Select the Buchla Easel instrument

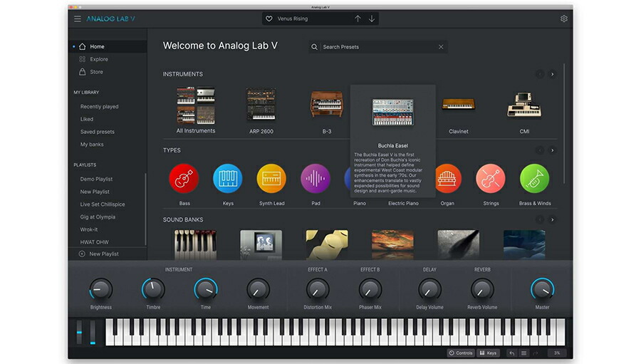pos(393,112)
